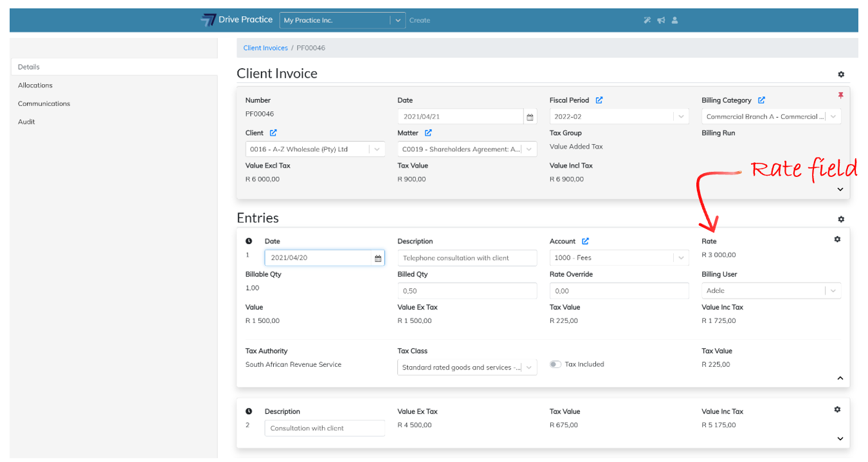Click the user profile icon in header
The height and width of the screenshot is (462, 868).
point(674,21)
